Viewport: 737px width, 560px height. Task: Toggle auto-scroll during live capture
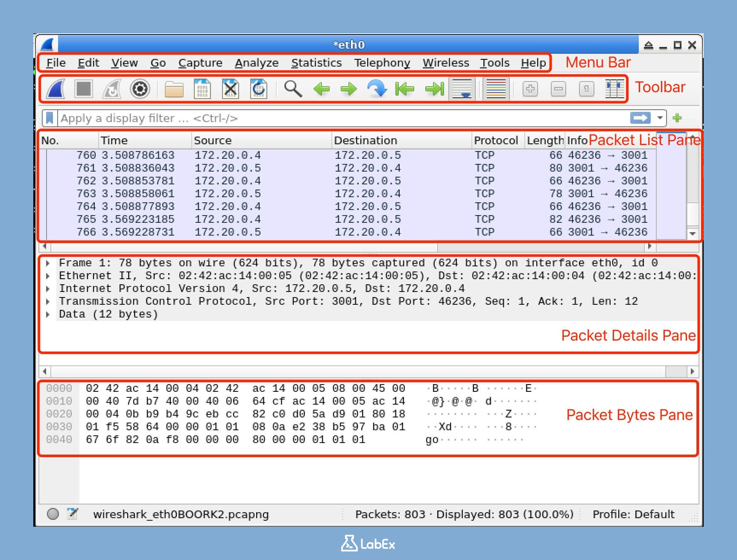click(462, 89)
